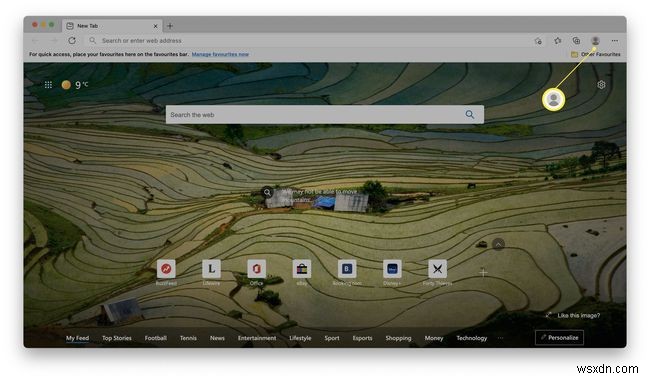
Task: Switch to the Football feed
Action: 155,338
